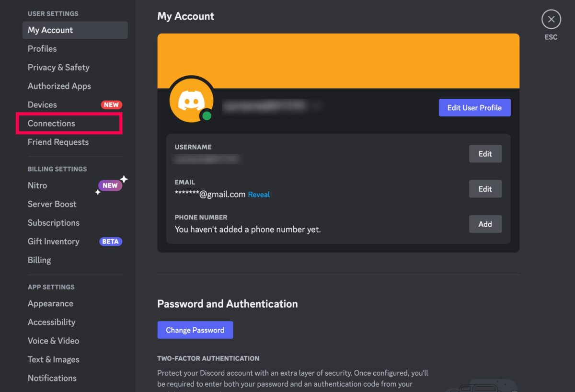Edit the username
Screen dimensions: 575x392
pos(485,154)
